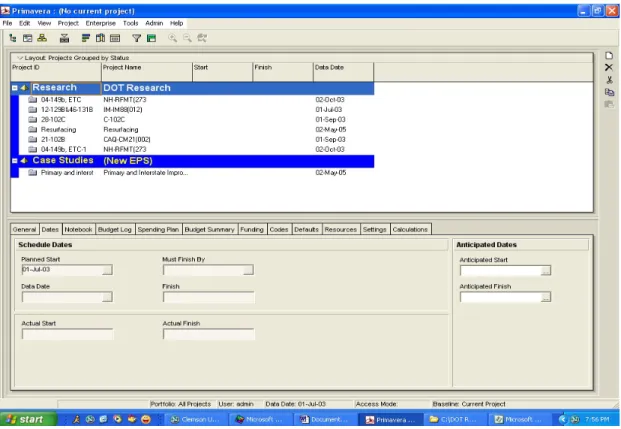Open the Layout options arrow

20,58
